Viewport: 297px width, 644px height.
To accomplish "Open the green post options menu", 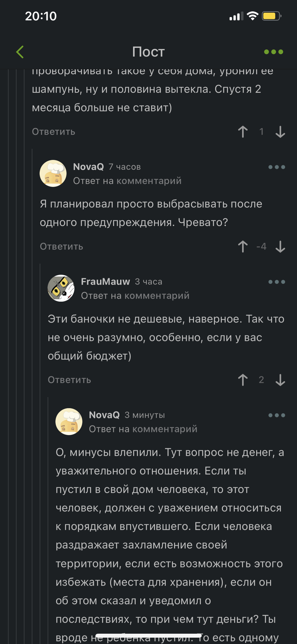I will pos(274,52).
